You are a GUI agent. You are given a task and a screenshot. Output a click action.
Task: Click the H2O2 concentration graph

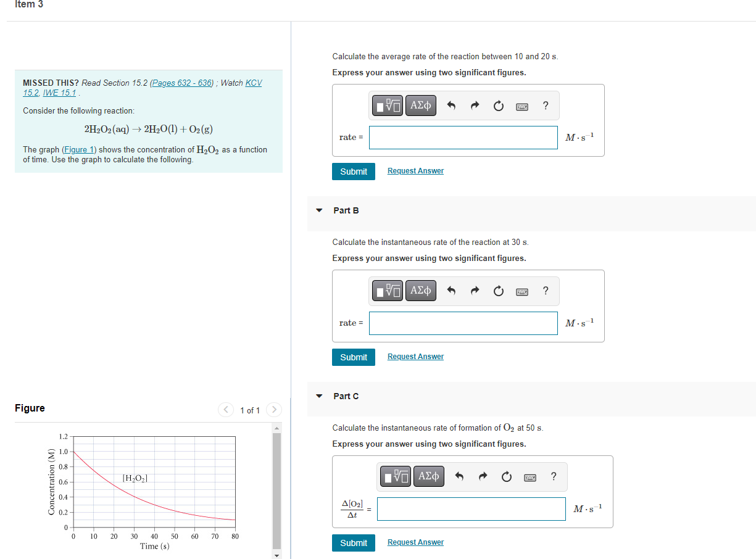coord(154,482)
